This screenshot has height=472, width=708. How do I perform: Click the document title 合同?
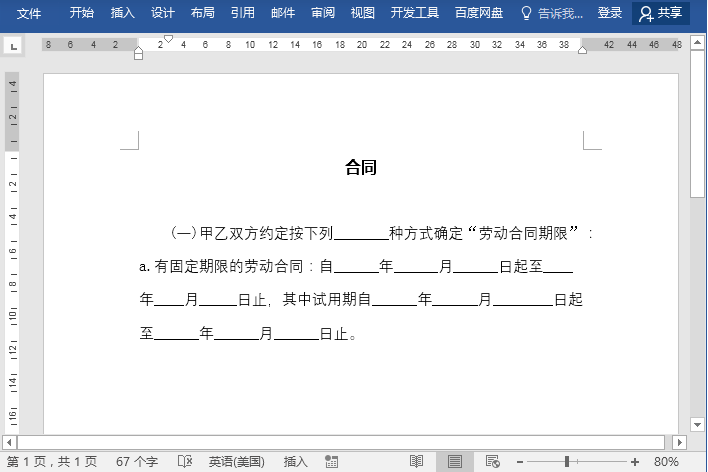[361, 167]
